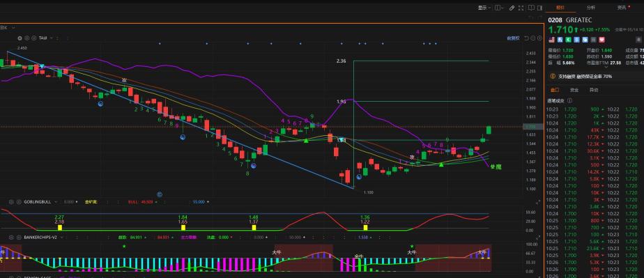Click the BULL 46.939 legend value
Screen dimensions: 644x278
(141, 202)
